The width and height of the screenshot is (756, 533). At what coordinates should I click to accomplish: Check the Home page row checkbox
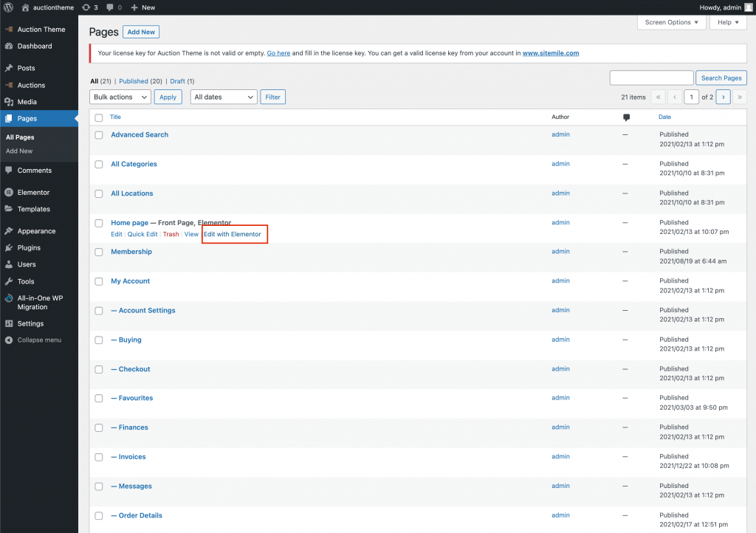[99, 223]
